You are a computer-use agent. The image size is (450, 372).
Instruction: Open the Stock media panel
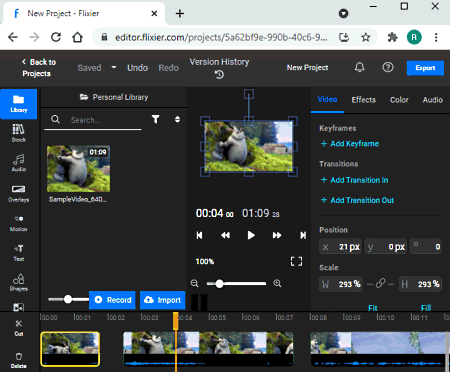tap(19, 133)
